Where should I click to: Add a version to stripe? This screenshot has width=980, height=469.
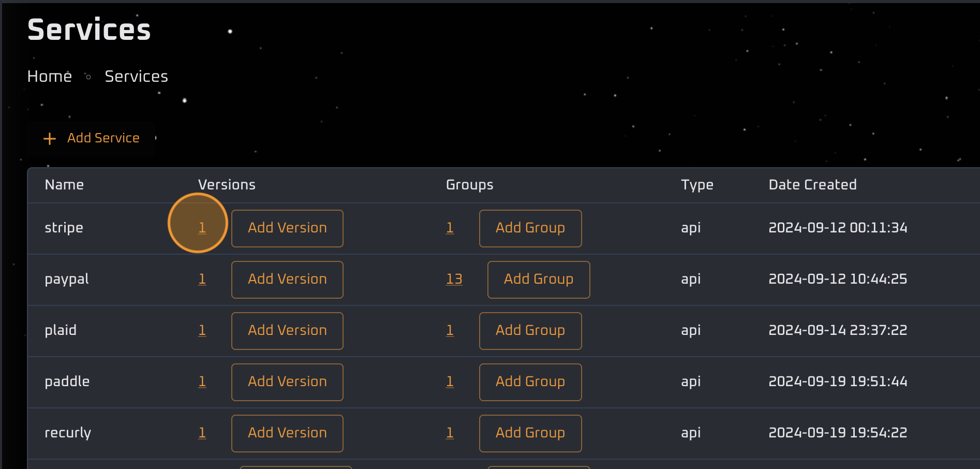point(287,228)
